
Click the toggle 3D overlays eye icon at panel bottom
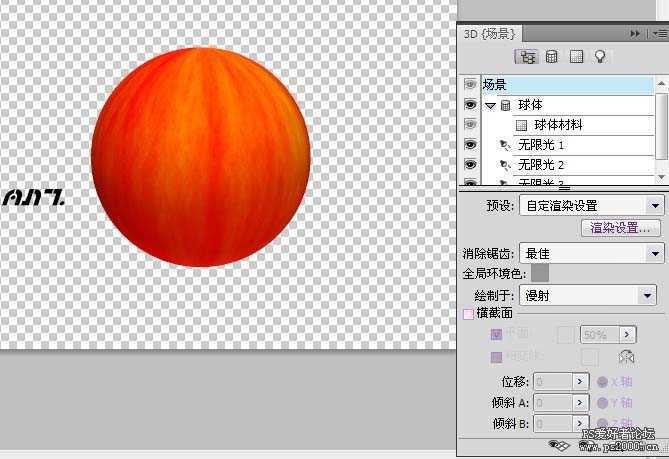[558, 445]
